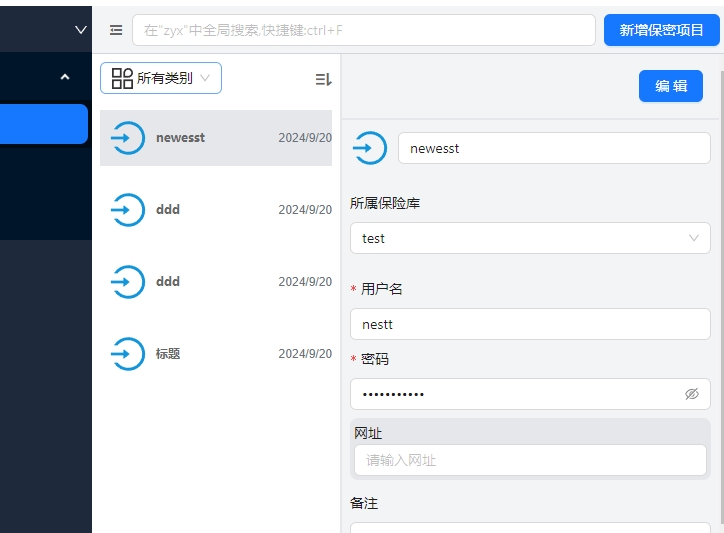Click the 新增保密项目 button

click(661, 30)
